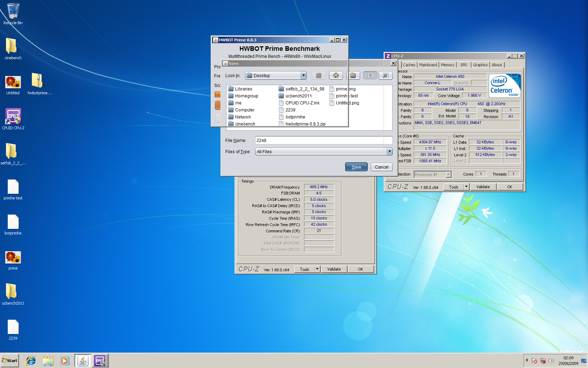Select Homegroup folder in file list
588x368 pixels.
pos(243,96)
